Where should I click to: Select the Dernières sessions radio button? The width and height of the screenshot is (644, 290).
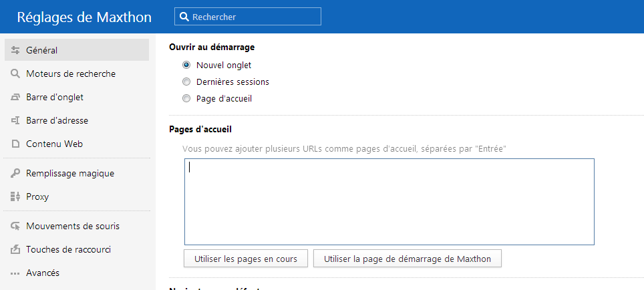(186, 82)
